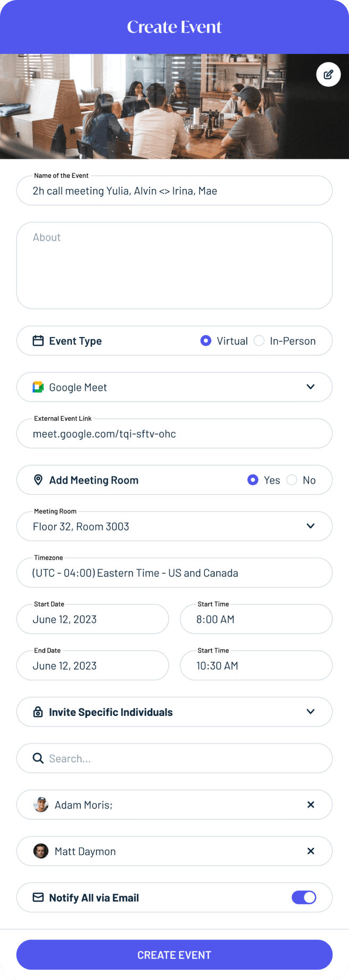Image resolution: width=349 pixels, height=980 pixels.
Task: Remove Matt Daymon from invite list
Action: point(311,851)
